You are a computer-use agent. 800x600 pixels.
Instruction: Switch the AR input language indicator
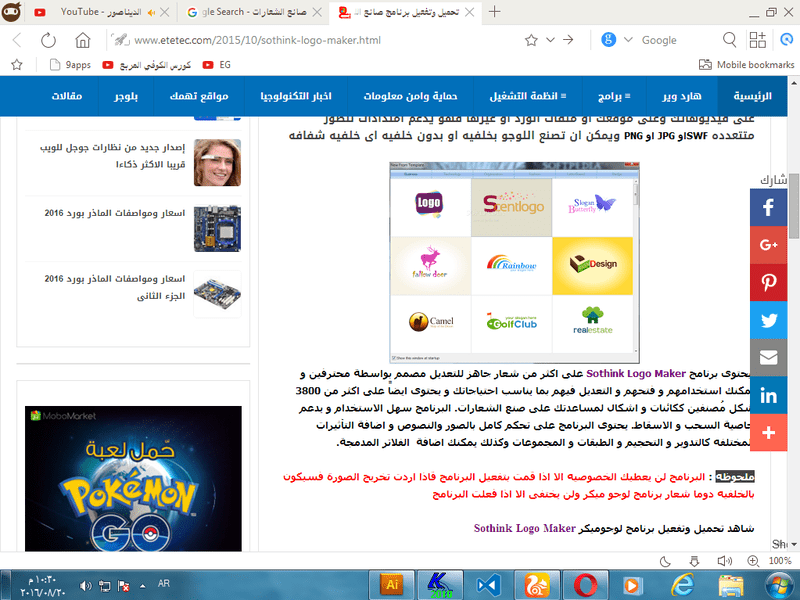(x=164, y=583)
